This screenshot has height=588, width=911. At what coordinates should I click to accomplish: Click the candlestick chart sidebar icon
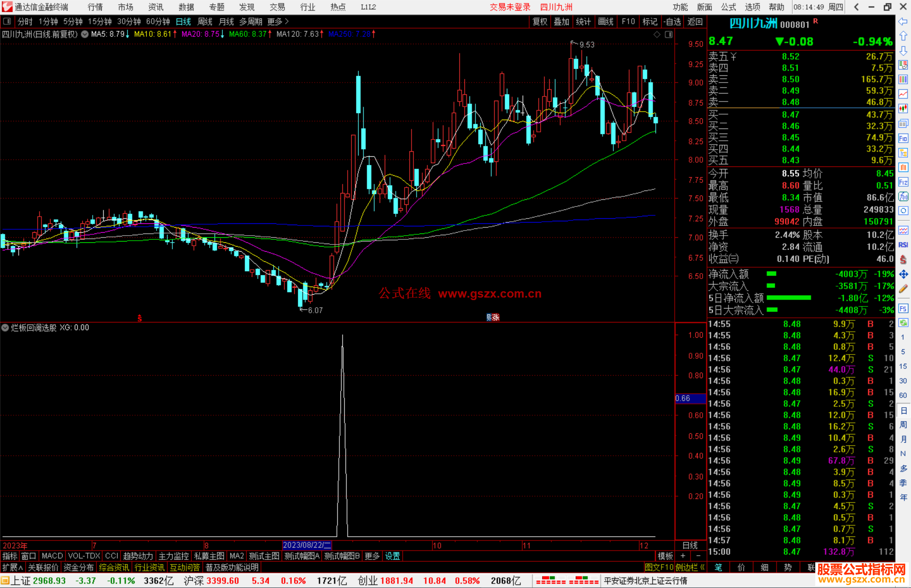tap(903, 108)
